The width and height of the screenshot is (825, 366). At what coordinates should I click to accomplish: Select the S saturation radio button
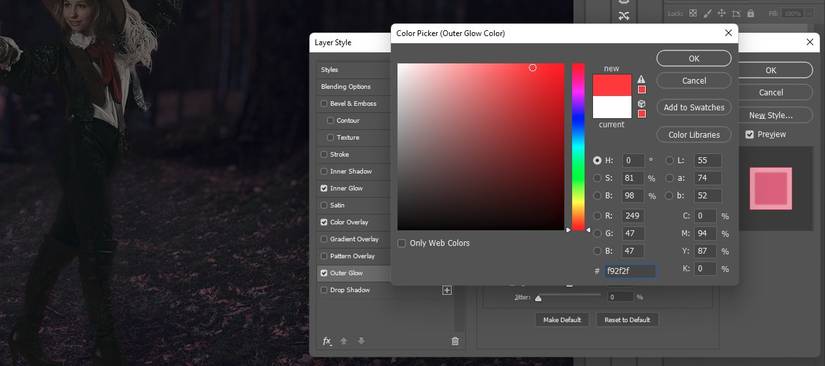click(x=597, y=178)
